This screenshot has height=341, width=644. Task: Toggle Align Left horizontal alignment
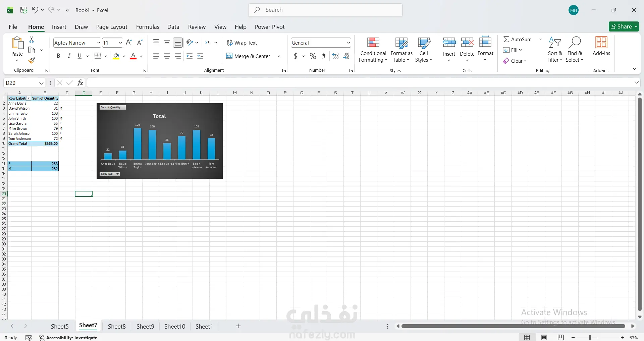pos(156,56)
